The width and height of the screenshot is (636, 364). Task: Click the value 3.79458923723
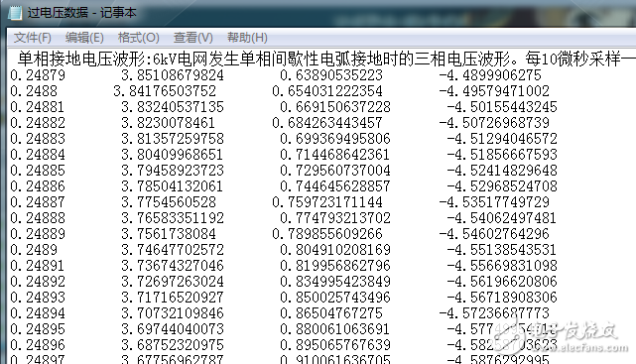(173, 171)
